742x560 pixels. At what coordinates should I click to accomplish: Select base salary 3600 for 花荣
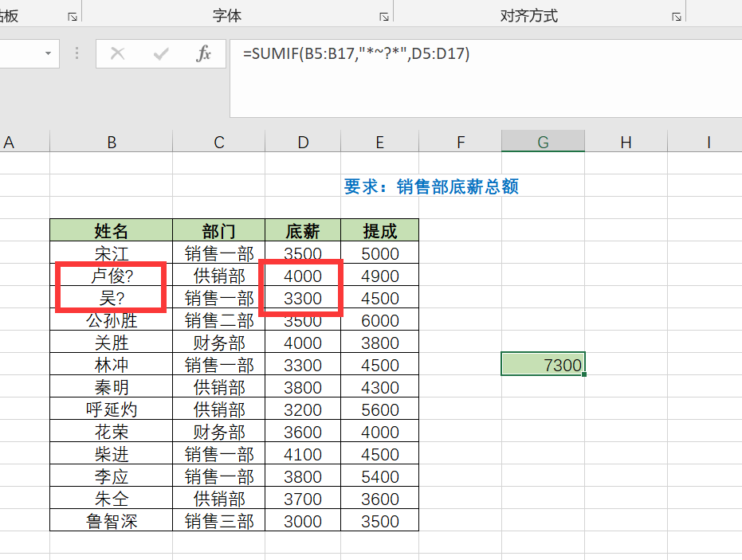303,431
